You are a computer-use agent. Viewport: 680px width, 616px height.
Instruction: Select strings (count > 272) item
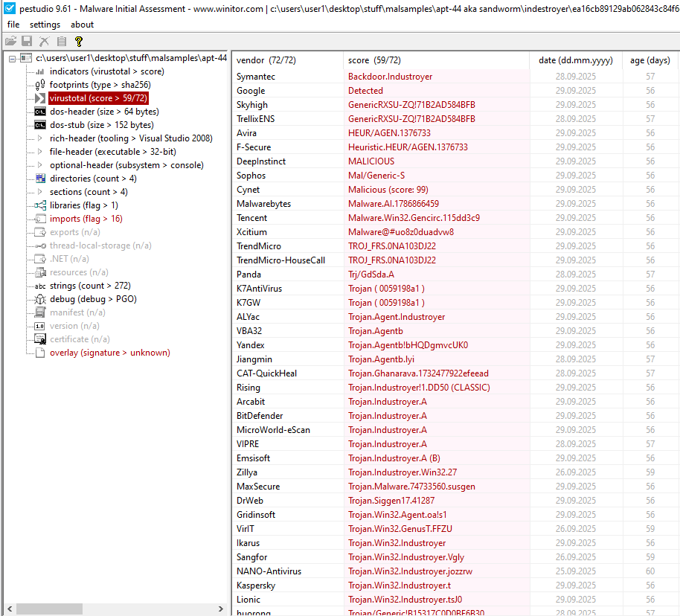point(90,286)
